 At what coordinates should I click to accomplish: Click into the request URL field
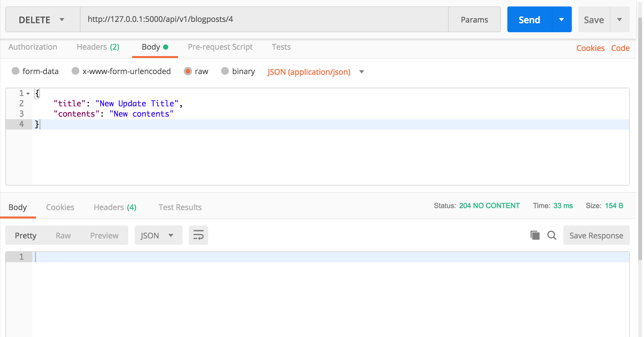click(x=264, y=19)
